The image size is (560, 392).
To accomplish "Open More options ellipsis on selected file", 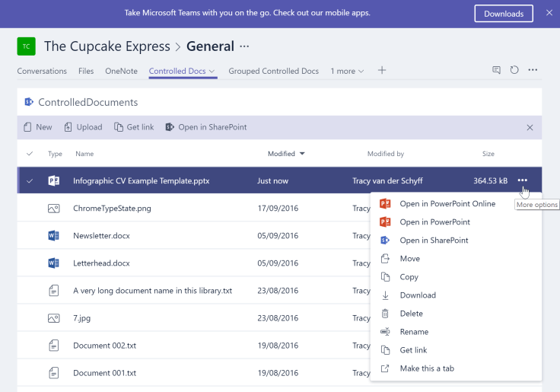I will [522, 180].
